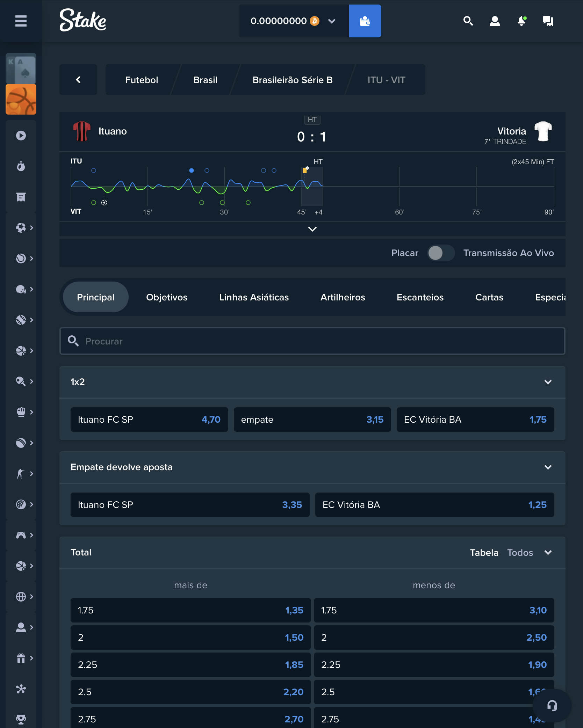The height and width of the screenshot is (728, 583).
Task: Switch to the Escanteios tab
Action: coord(420,297)
